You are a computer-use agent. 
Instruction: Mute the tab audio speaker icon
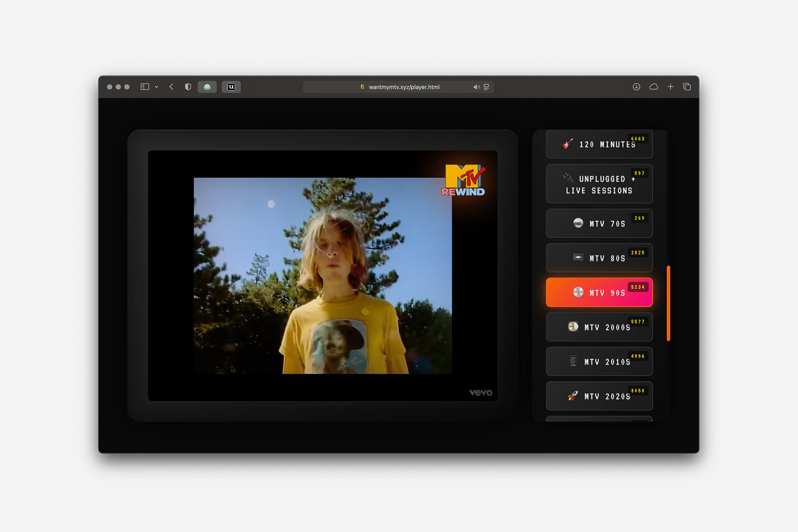click(x=476, y=87)
